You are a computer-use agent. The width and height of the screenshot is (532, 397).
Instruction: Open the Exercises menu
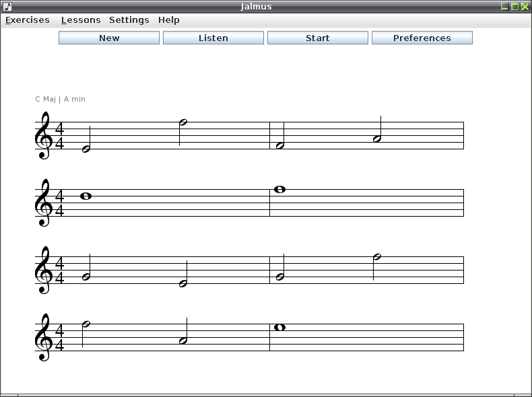pyautogui.click(x=28, y=20)
